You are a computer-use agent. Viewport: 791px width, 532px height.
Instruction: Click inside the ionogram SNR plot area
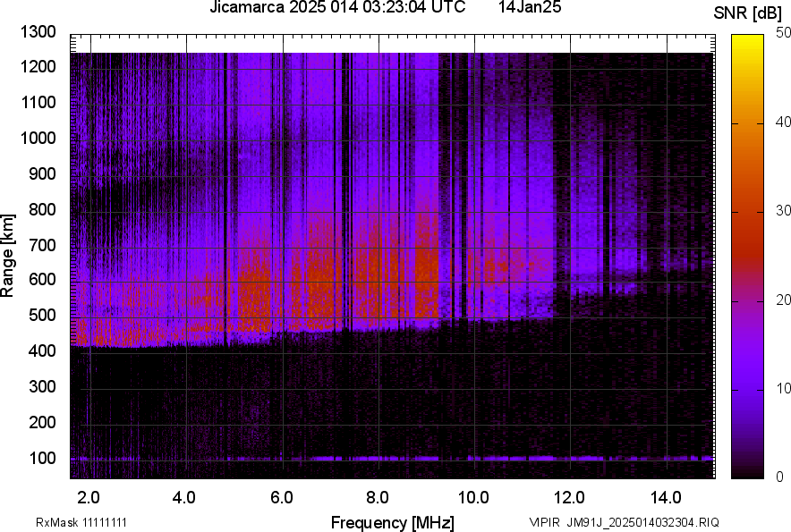coord(393,257)
